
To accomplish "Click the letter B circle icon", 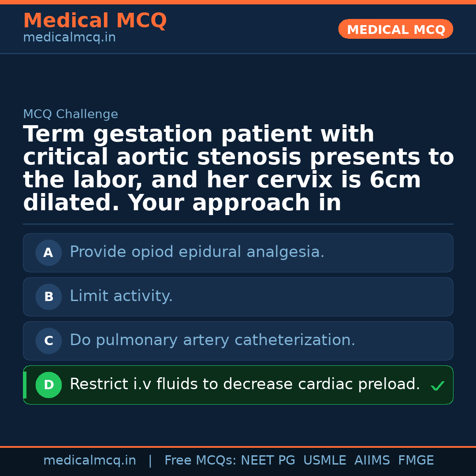I will pos(48,297).
